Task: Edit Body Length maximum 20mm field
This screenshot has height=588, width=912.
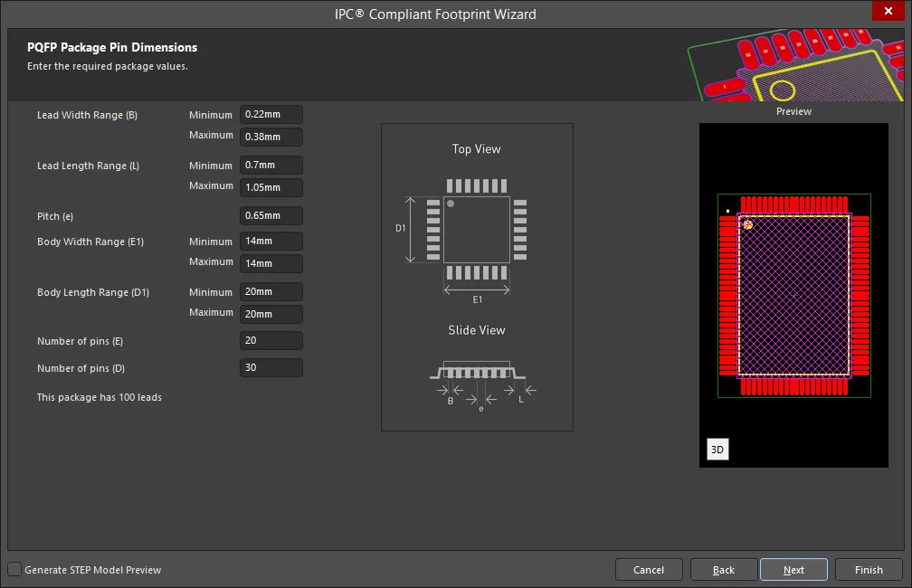Action: pos(271,314)
